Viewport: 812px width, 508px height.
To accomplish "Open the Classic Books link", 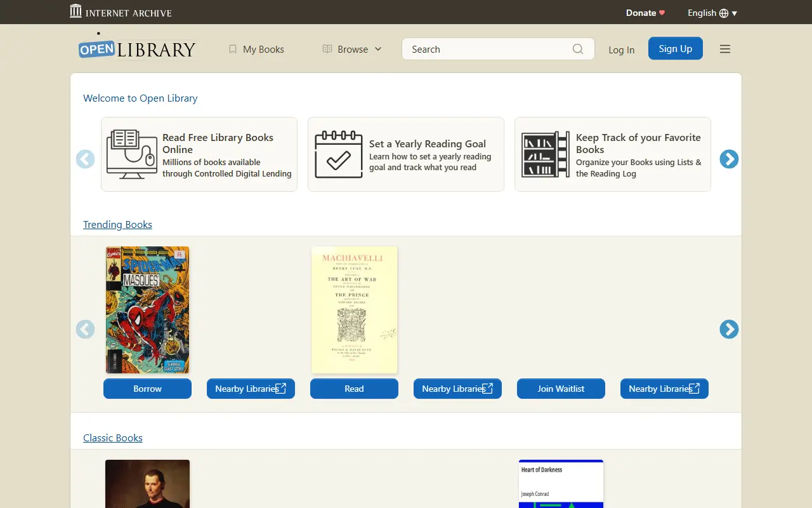I will (113, 438).
